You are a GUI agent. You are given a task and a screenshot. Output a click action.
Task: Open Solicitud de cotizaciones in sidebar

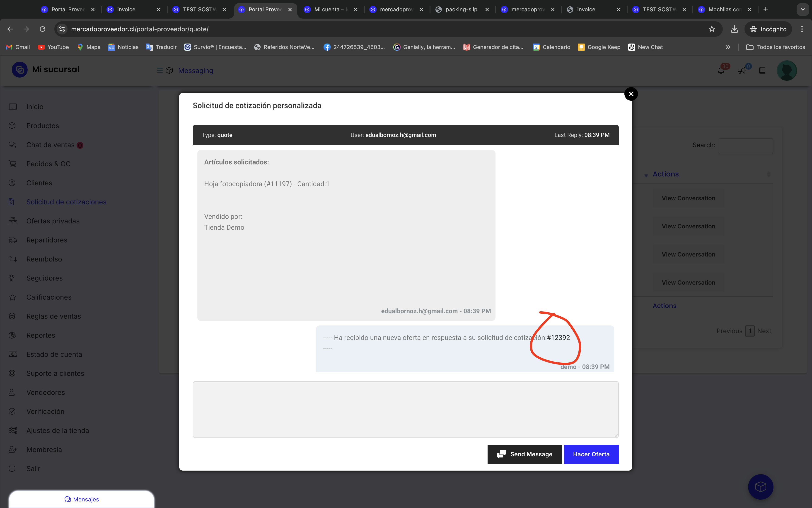(66, 202)
